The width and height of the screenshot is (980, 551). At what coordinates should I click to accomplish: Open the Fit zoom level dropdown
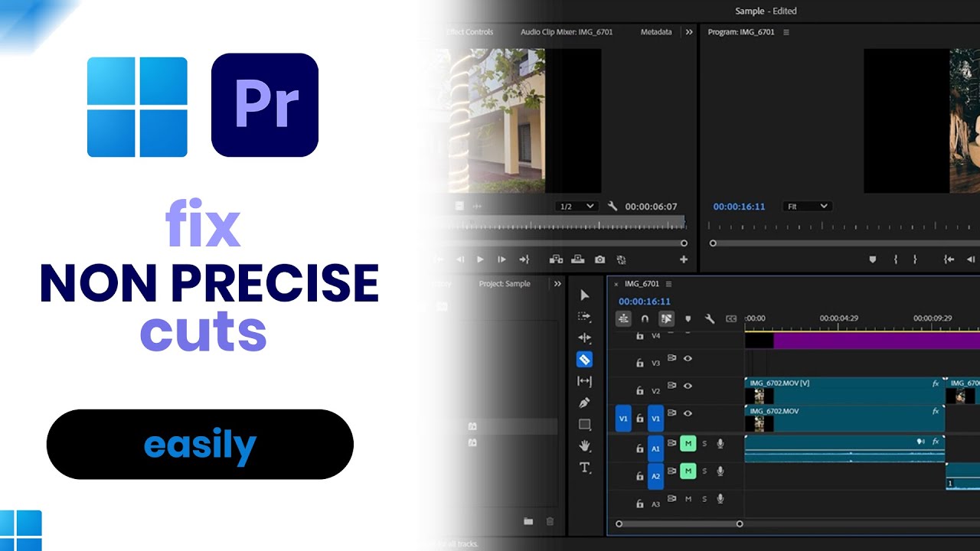807,206
